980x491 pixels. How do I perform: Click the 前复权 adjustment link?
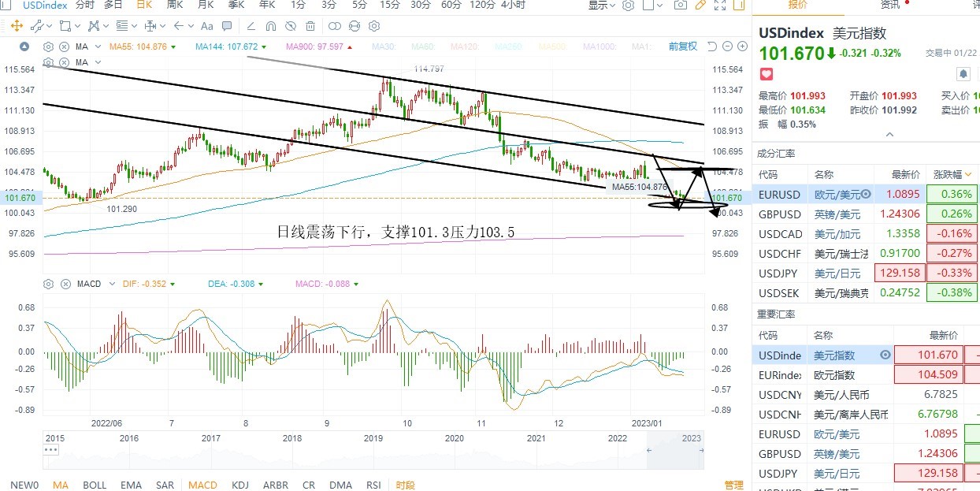coord(682,46)
